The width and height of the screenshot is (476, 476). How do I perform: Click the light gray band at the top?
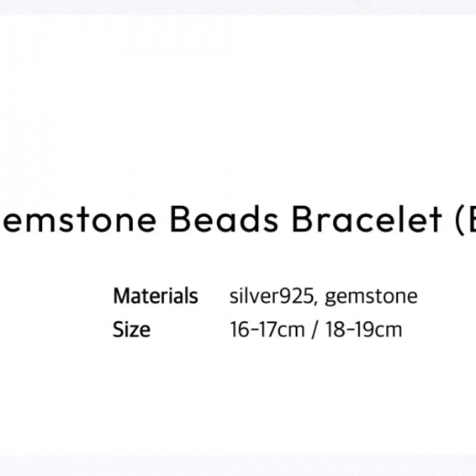click(238, 7)
